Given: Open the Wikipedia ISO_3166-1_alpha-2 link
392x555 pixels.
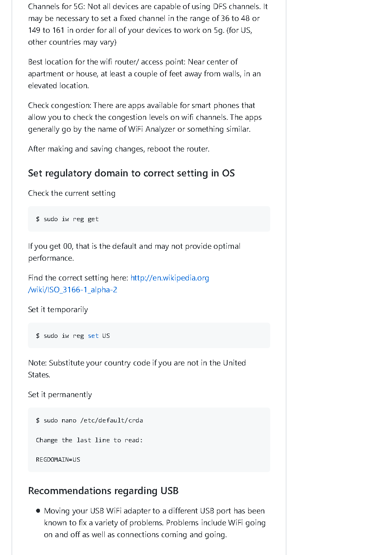Looking at the screenshot, I should pos(170,278).
